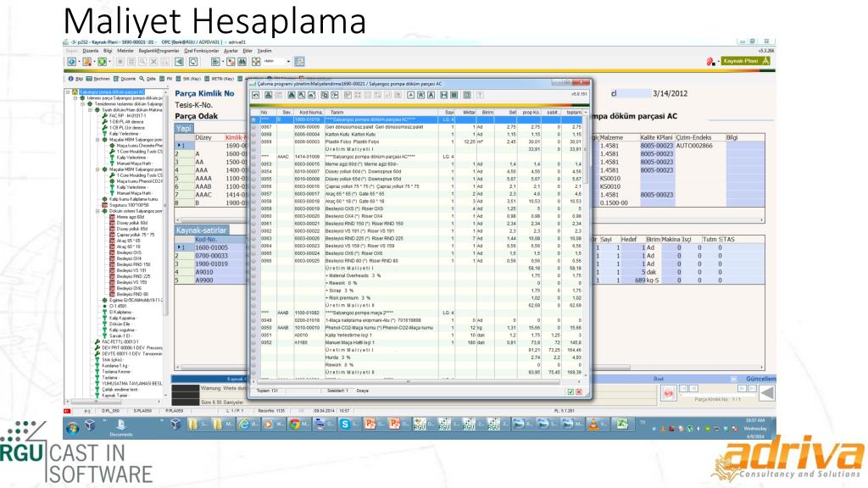Click the undo icon in the Maliyetlendirme dialog toolbar
Screen dimensions: 868x488
click(256, 95)
